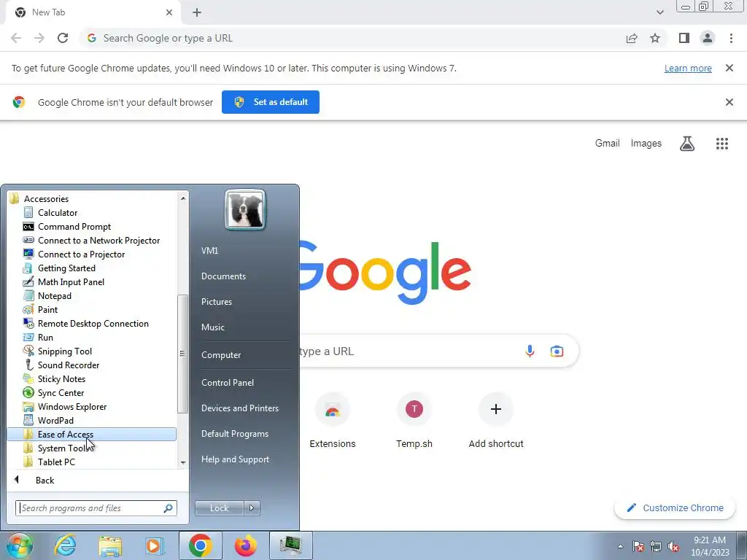Image resolution: width=747 pixels, height=560 pixels.
Task: Launch Snipping Tool
Action: pyautogui.click(x=64, y=351)
